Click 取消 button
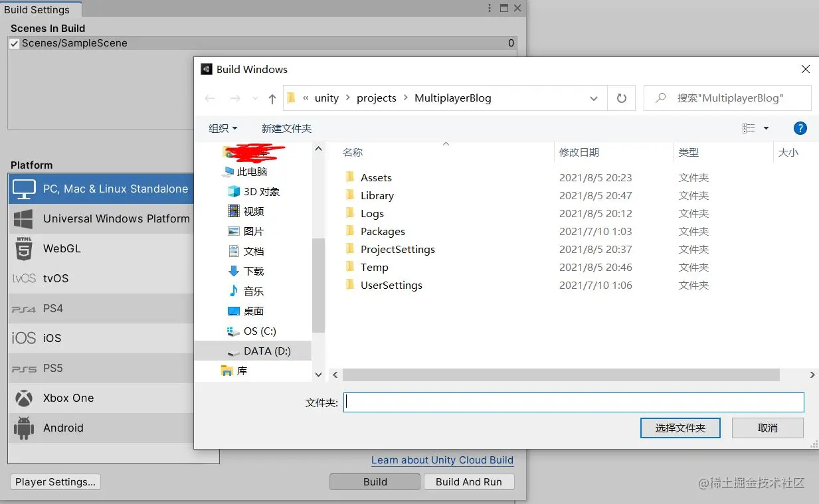819x504 pixels. [x=768, y=428]
